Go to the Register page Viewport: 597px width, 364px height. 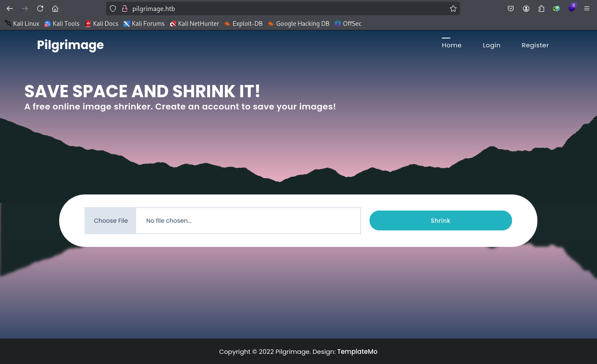pyautogui.click(x=535, y=45)
